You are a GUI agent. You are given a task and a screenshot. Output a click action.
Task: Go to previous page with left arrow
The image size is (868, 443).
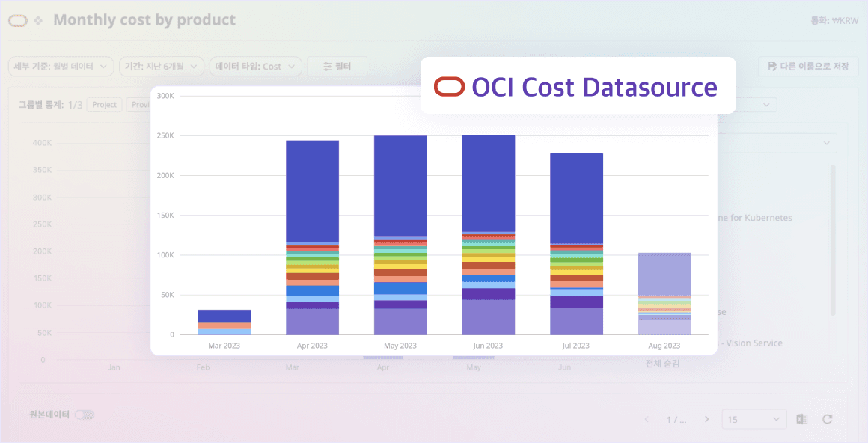(647, 419)
